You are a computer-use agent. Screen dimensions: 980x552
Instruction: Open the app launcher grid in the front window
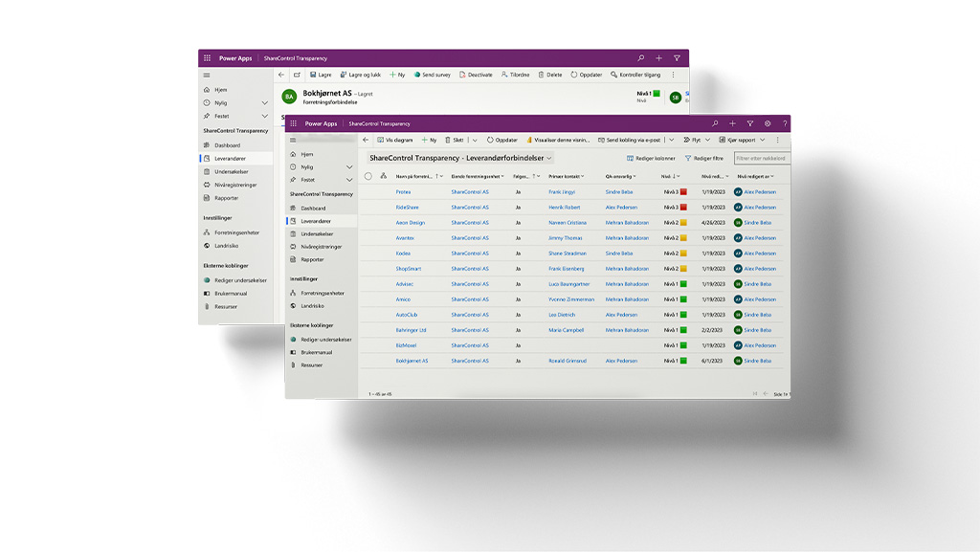click(293, 123)
